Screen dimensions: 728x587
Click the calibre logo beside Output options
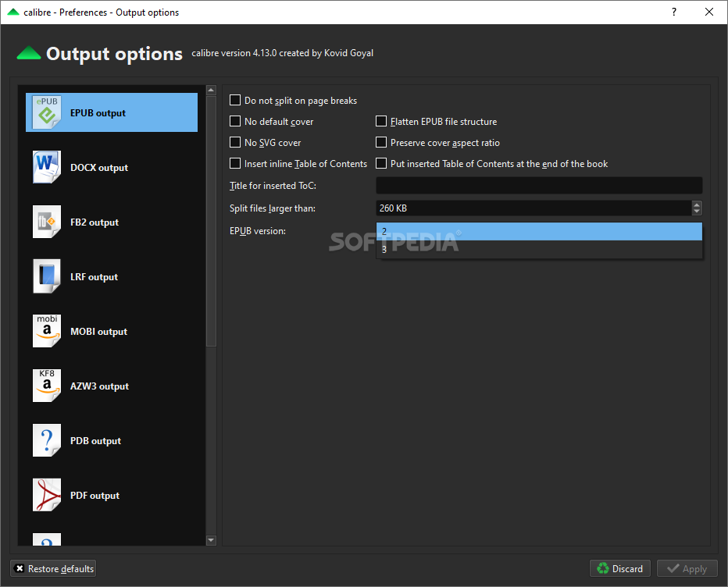click(29, 53)
